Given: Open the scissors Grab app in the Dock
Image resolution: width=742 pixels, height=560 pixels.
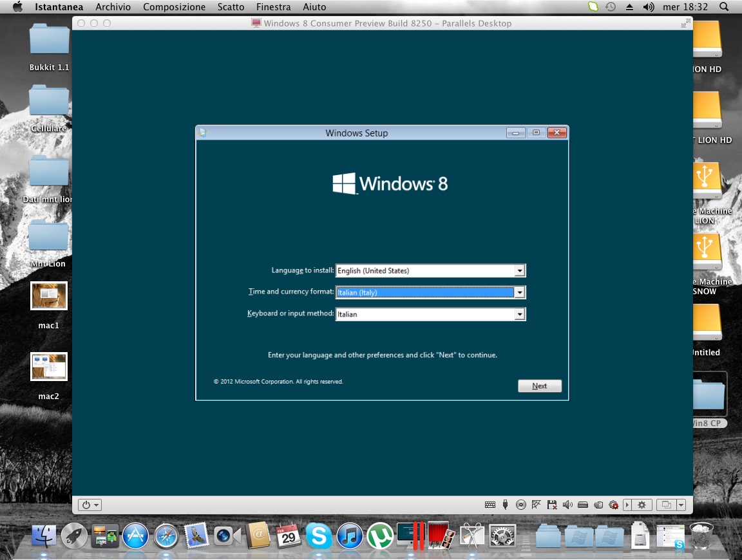Looking at the screenshot, I should click(x=471, y=536).
